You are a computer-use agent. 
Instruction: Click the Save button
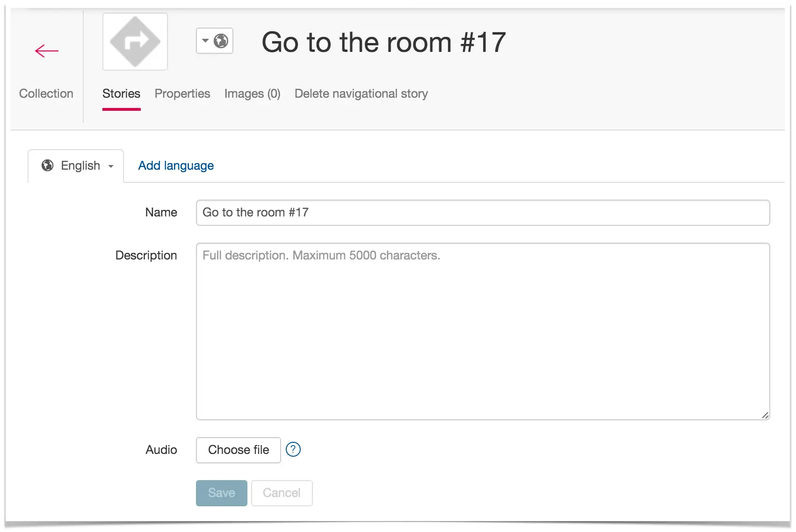[222, 493]
